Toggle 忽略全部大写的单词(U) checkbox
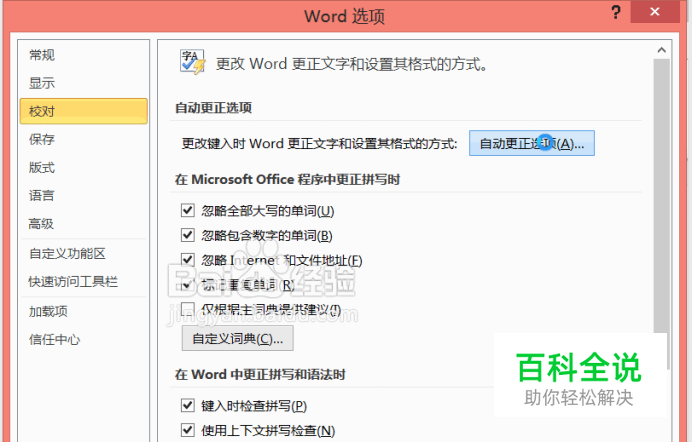Viewport: 692px width, 442px height. click(188, 210)
